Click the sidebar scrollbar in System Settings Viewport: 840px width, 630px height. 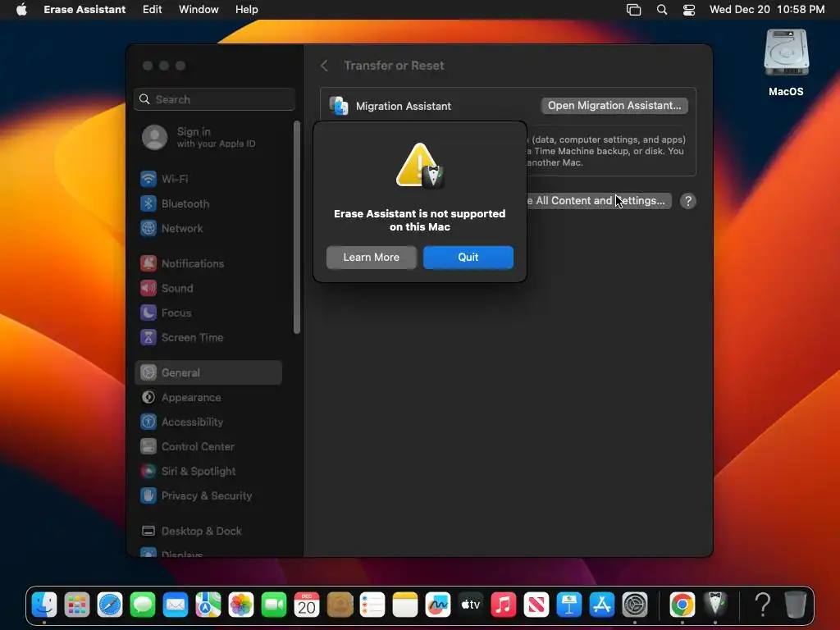click(x=297, y=228)
